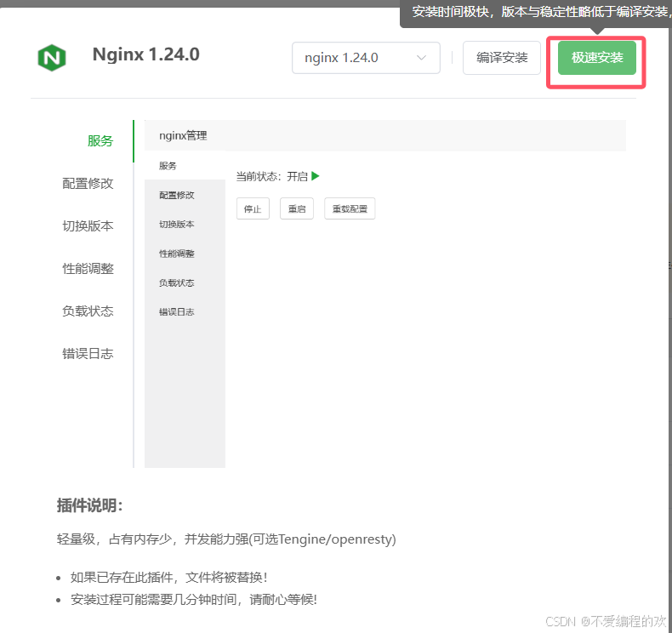Click the 安装过程可能需要几分钟 bullet text
Viewport: 672px width, 633px height.
click(194, 600)
